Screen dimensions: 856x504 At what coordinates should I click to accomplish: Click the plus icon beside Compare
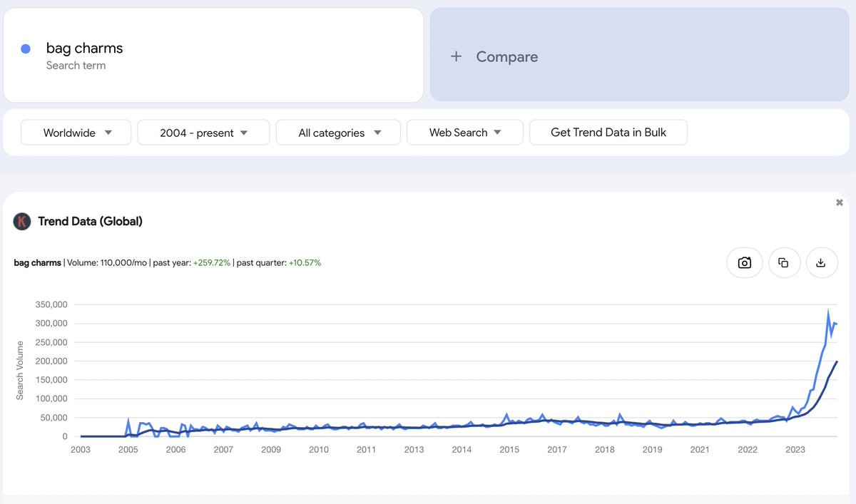click(x=457, y=56)
